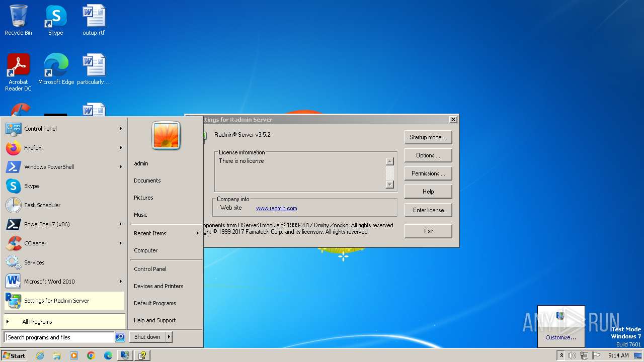The image size is (644, 362).
Task: Click the Radmin icon in tray overflow popup
Action: point(560,316)
